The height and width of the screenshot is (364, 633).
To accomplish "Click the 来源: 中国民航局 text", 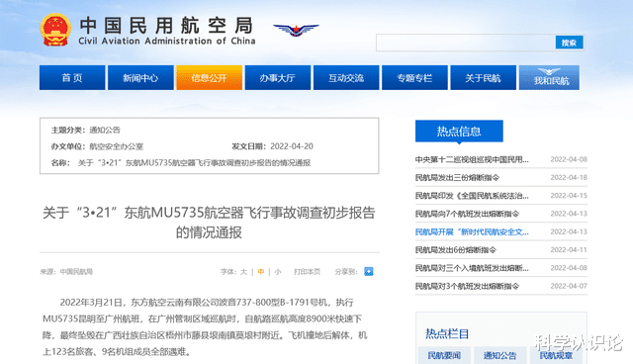I will coord(66,272).
